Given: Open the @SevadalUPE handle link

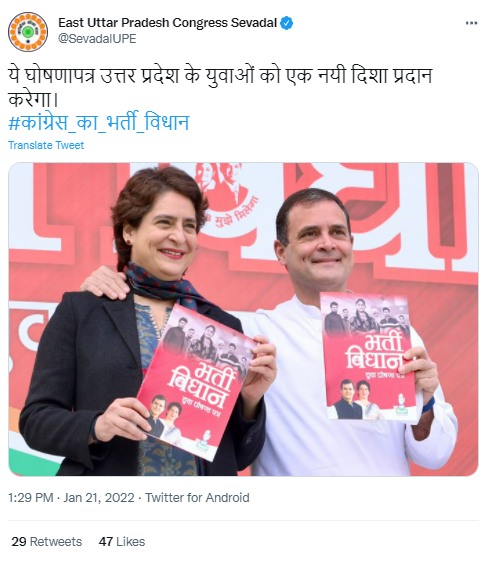Looking at the screenshot, I should [97, 38].
